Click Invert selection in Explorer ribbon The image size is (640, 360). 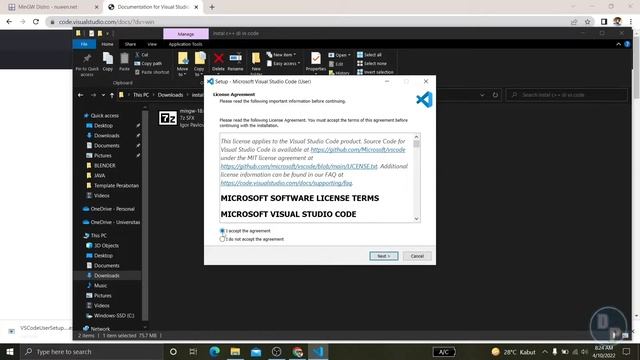pyautogui.click(x=376, y=72)
